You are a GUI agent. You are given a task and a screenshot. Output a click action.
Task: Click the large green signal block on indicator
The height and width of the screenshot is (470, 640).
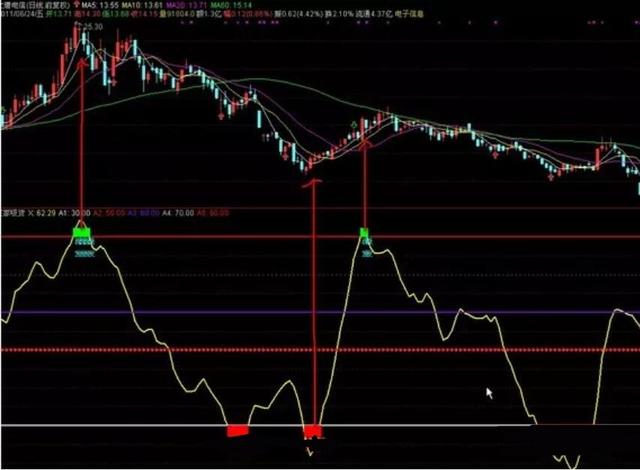click(82, 233)
